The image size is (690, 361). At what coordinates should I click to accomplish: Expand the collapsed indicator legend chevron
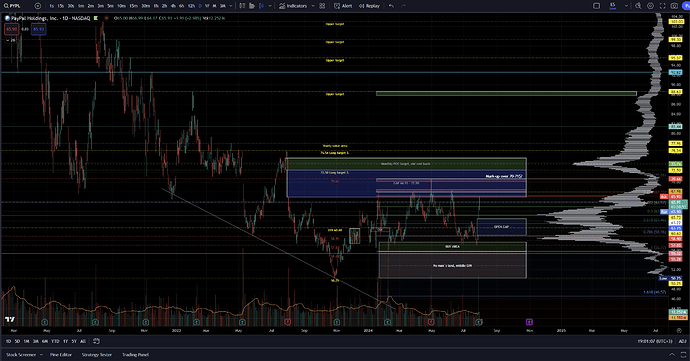(11, 40)
